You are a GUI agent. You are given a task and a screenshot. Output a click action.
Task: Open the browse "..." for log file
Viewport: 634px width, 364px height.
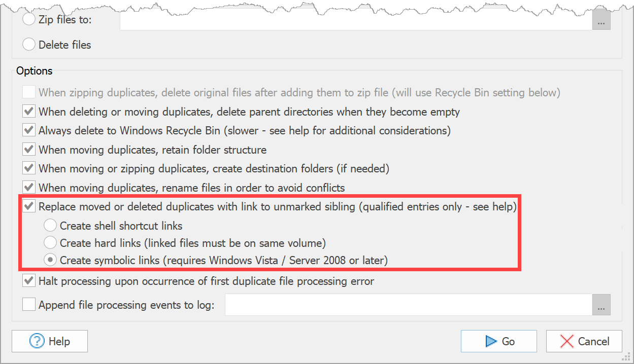click(x=601, y=305)
